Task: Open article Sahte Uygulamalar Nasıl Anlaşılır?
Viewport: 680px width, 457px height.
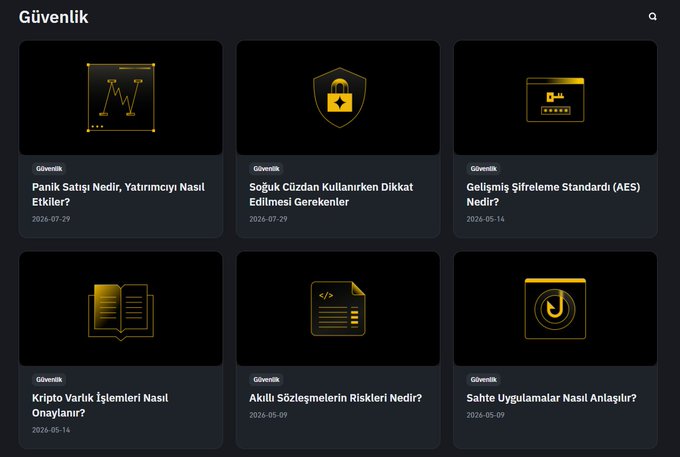Action: pos(551,398)
